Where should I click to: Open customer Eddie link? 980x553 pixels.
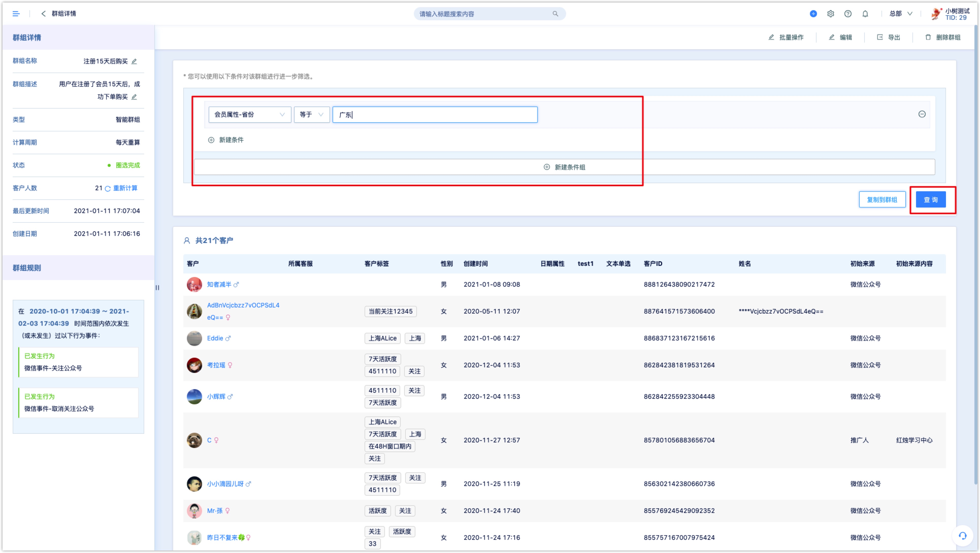click(x=215, y=338)
